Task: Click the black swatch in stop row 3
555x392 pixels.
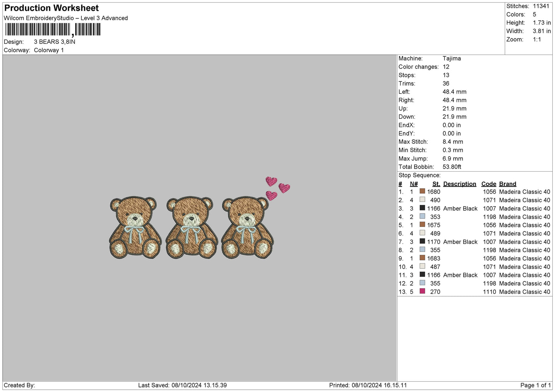Action: click(x=422, y=208)
